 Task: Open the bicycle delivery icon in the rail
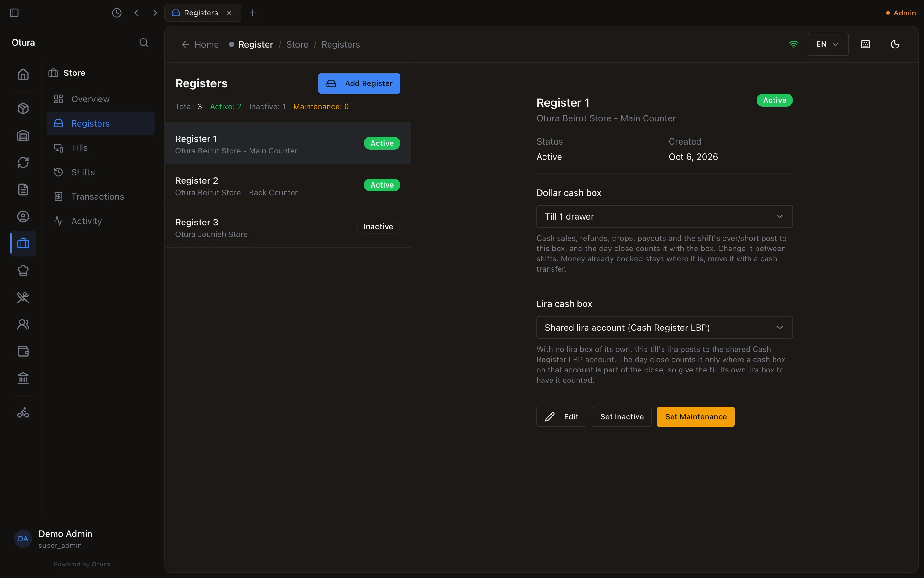[23, 413]
